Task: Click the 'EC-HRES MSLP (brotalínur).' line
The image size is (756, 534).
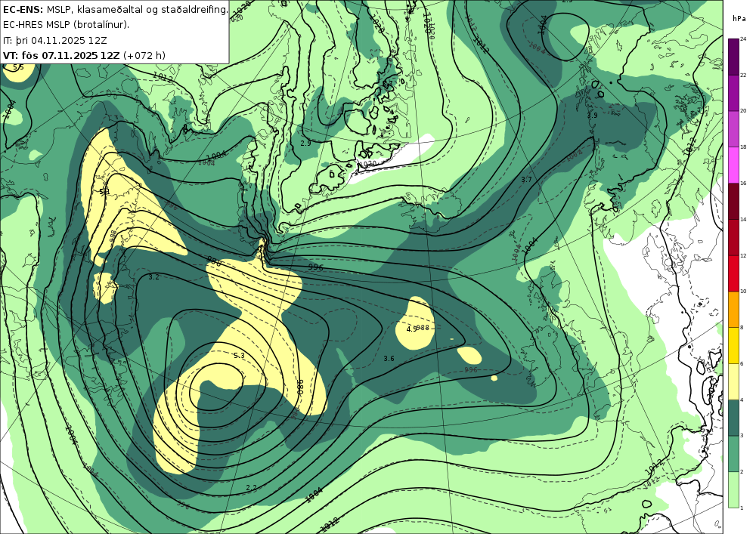Action: coord(66,25)
